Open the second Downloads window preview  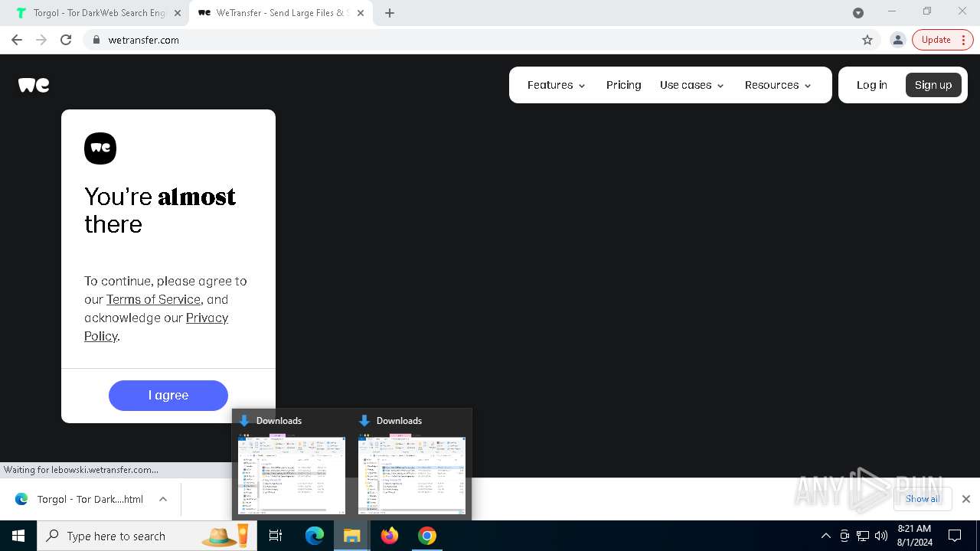pyautogui.click(x=412, y=464)
